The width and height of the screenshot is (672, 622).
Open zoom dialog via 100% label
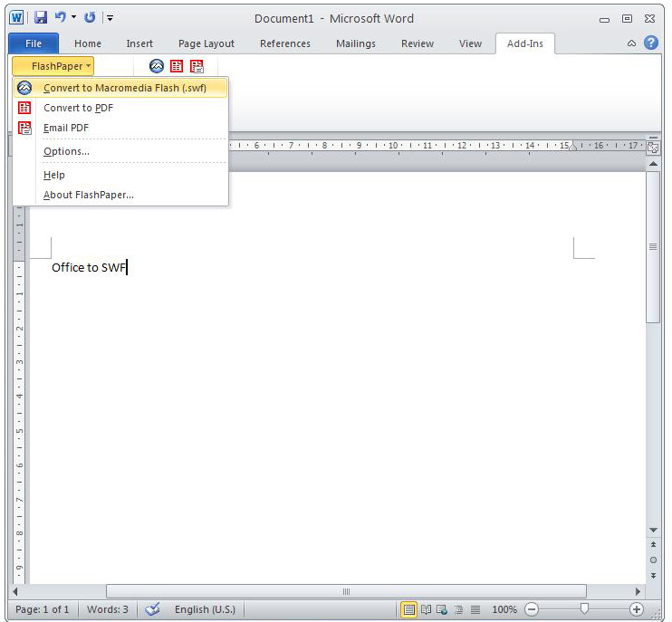tap(504, 609)
